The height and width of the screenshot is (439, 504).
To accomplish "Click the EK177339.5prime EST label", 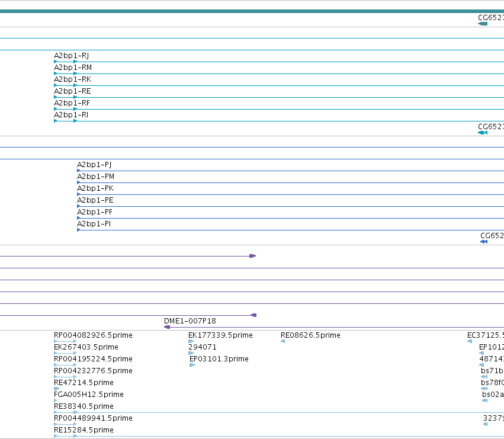I will tap(220, 335).
